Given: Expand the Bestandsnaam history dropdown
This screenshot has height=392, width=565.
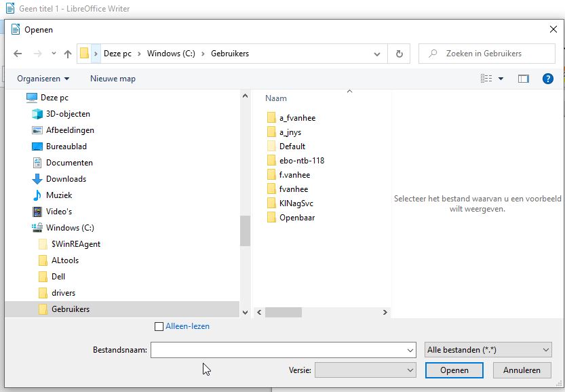Looking at the screenshot, I should tap(410, 351).
